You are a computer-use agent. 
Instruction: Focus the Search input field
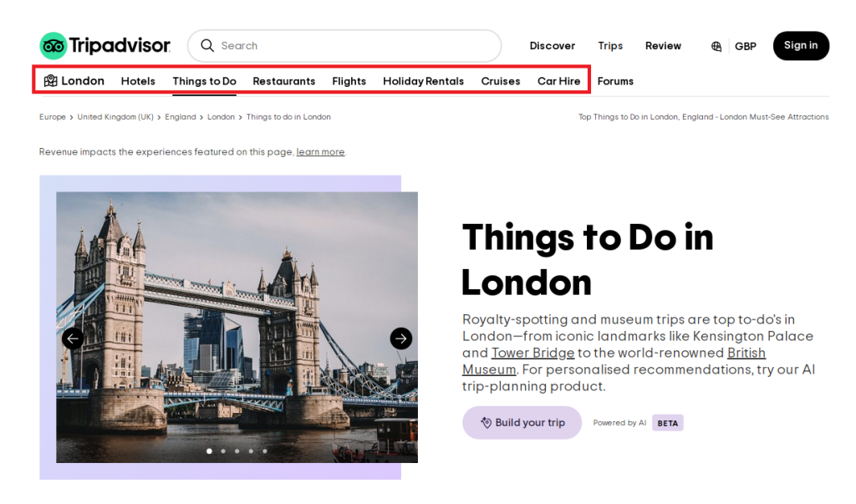click(x=344, y=46)
